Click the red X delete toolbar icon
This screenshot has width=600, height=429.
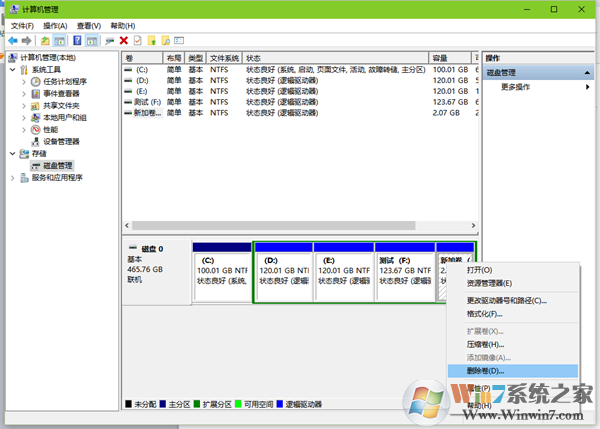(123, 40)
